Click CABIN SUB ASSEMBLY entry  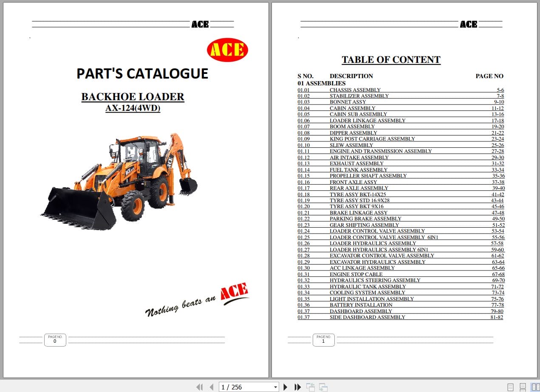[358, 114]
